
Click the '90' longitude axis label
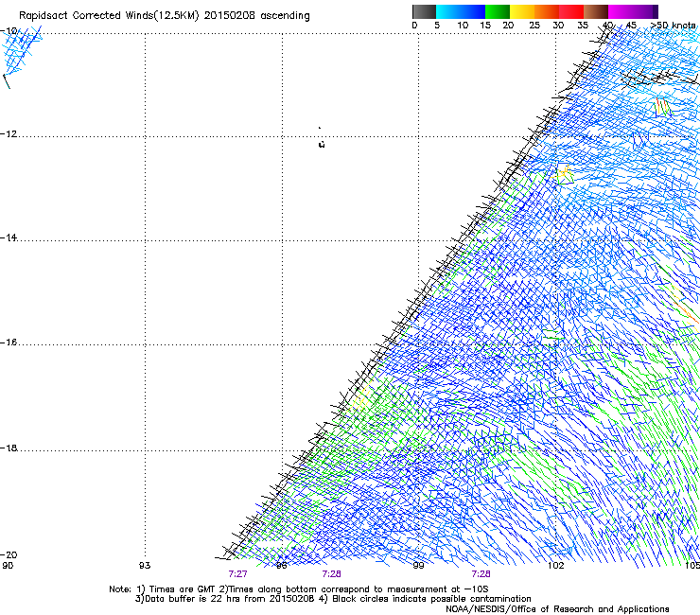coord(8,566)
